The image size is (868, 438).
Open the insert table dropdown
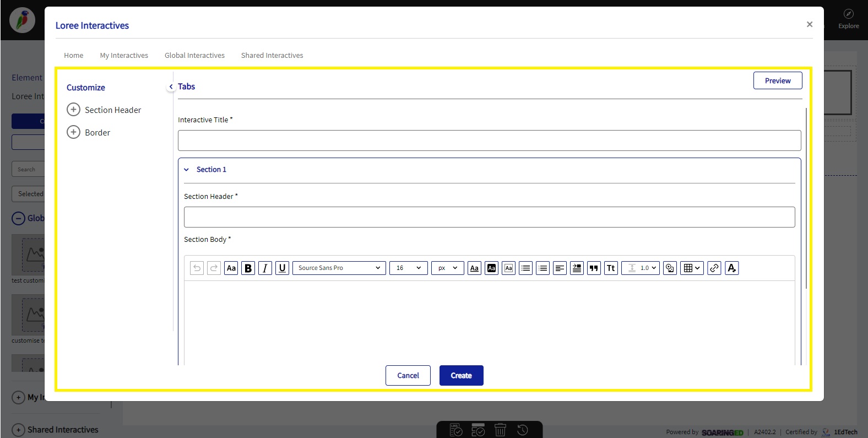pyautogui.click(x=692, y=268)
